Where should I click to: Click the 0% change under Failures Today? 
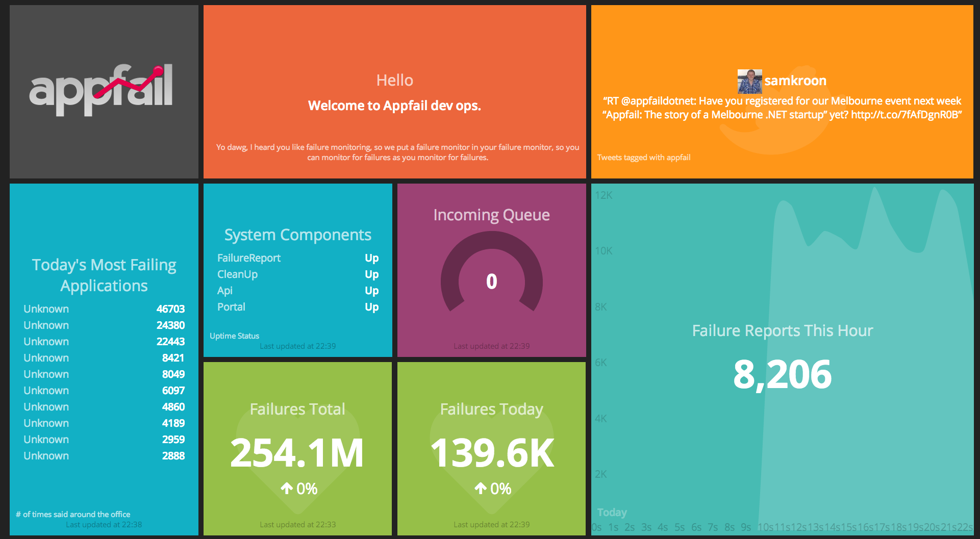click(501, 489)
